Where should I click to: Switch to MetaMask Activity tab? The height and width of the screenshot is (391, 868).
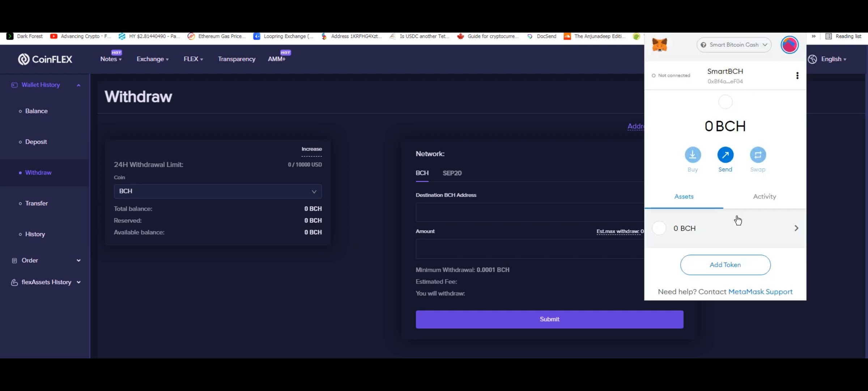tap(765, 197)
